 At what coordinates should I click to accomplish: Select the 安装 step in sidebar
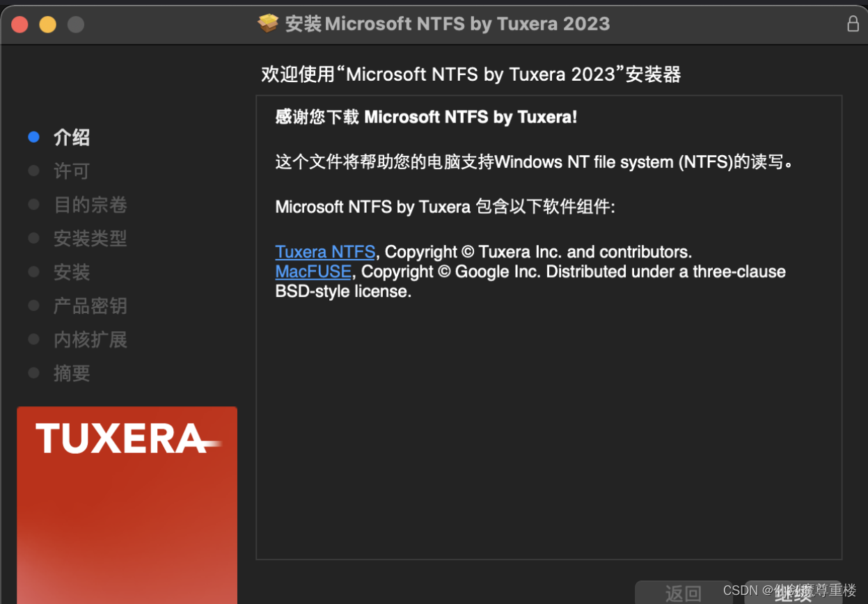pos(72,272)
